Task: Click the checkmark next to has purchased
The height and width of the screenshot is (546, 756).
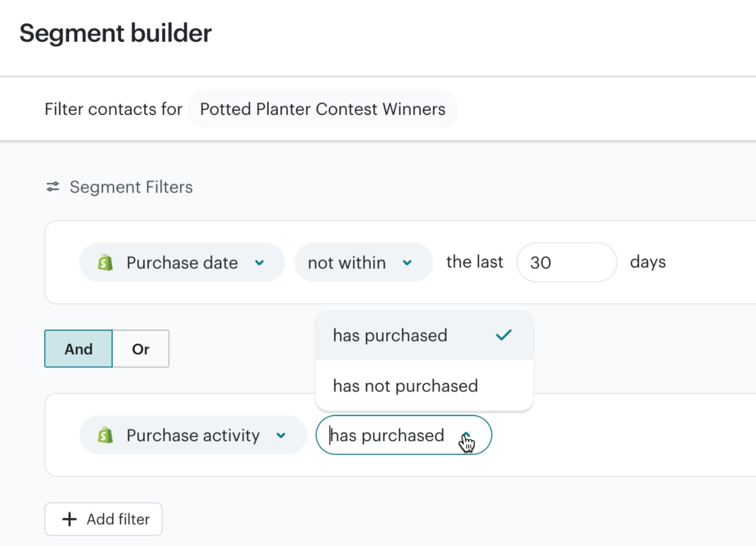Action: point(504,335)
